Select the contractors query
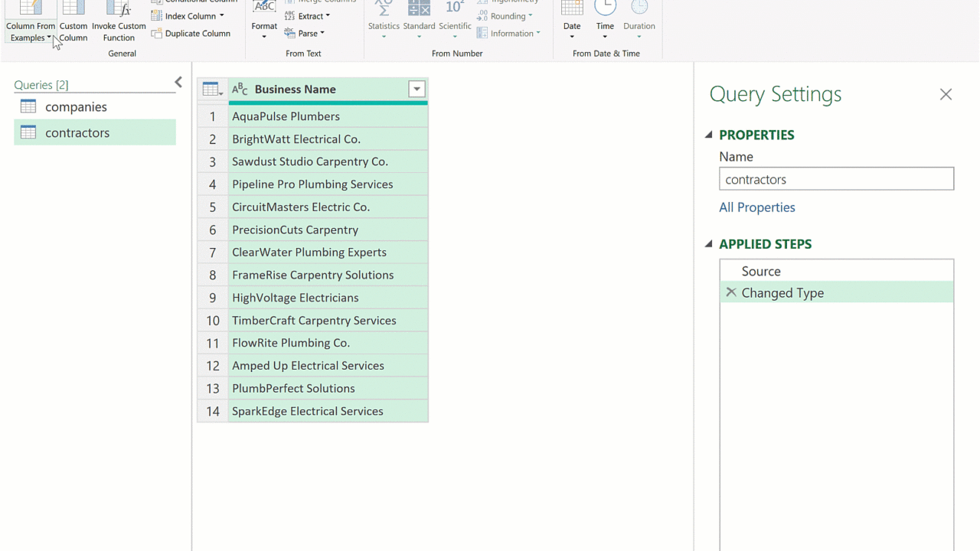This screenshot has width=980, height=551. coord(77,132)
